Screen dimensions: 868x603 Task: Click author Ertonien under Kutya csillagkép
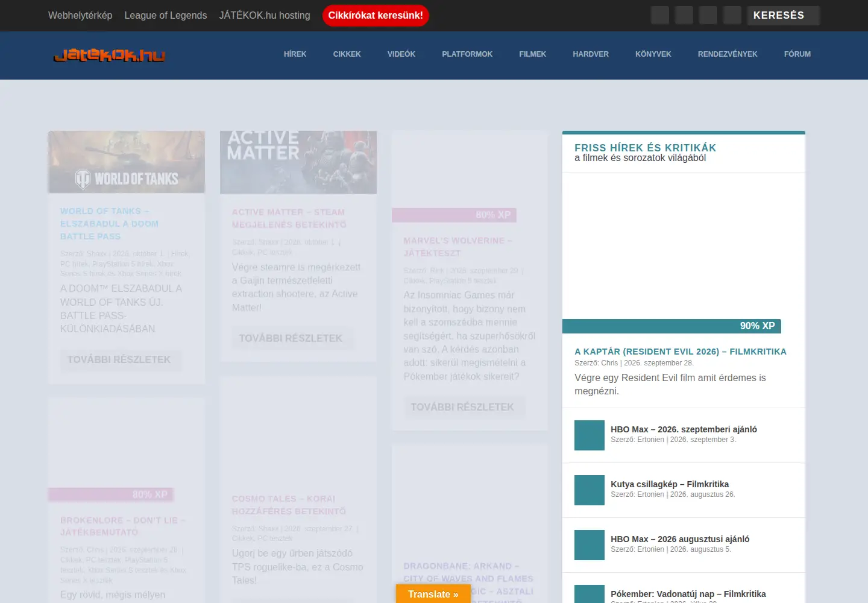[x=651, y=494]
